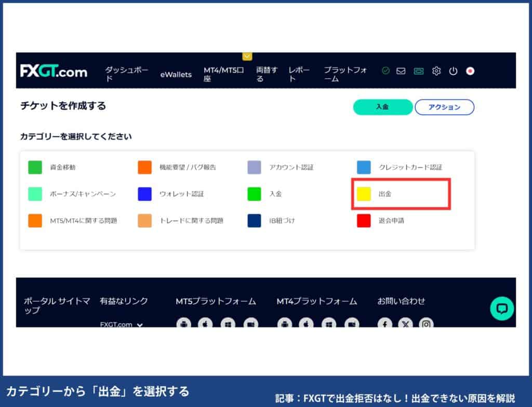Click the MT4プラットフォーム footer heading
Screen dimensions: 532x407
(316, 301)
